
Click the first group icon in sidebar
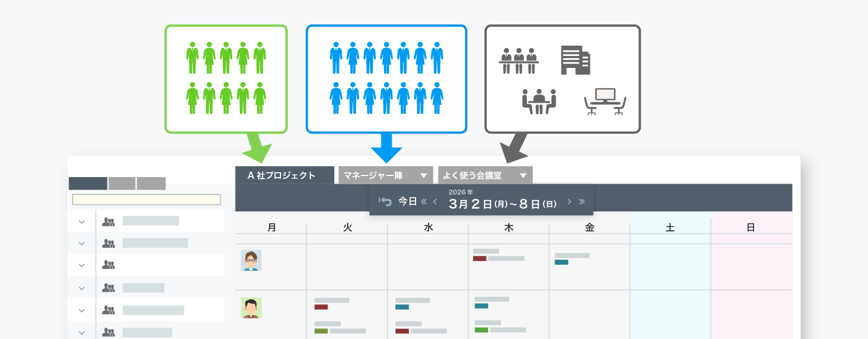coord(108,222)
